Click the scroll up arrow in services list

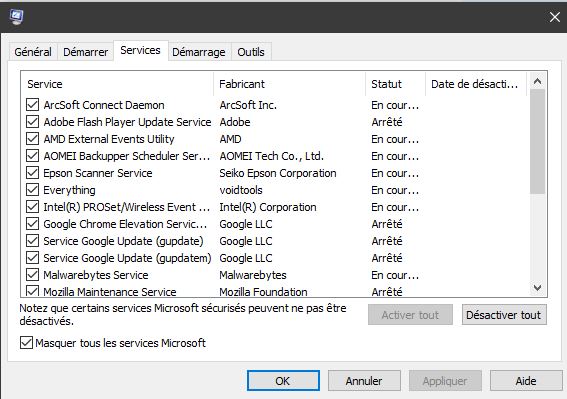(x=537, y=81)
